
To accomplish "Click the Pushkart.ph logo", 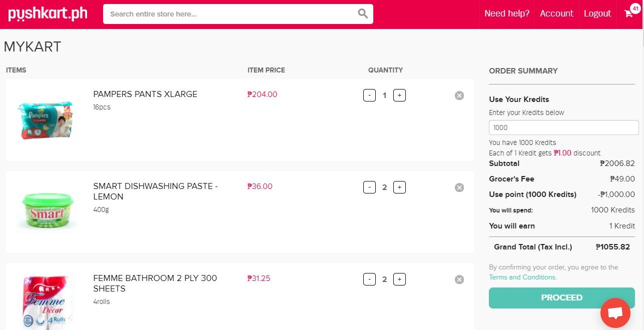I will pyautogui.click(x=47, y=13).
